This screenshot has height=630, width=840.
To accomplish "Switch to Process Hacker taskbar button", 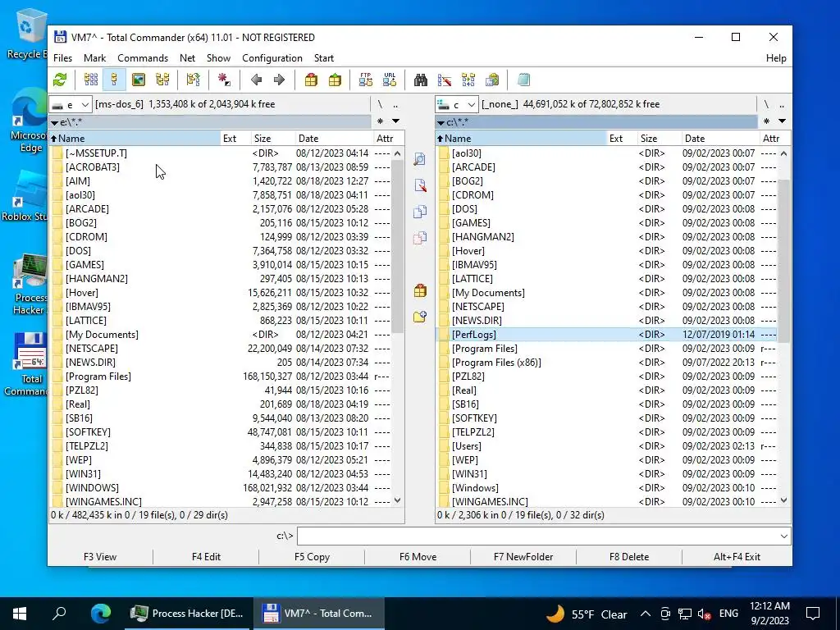I will click(187, 614).
